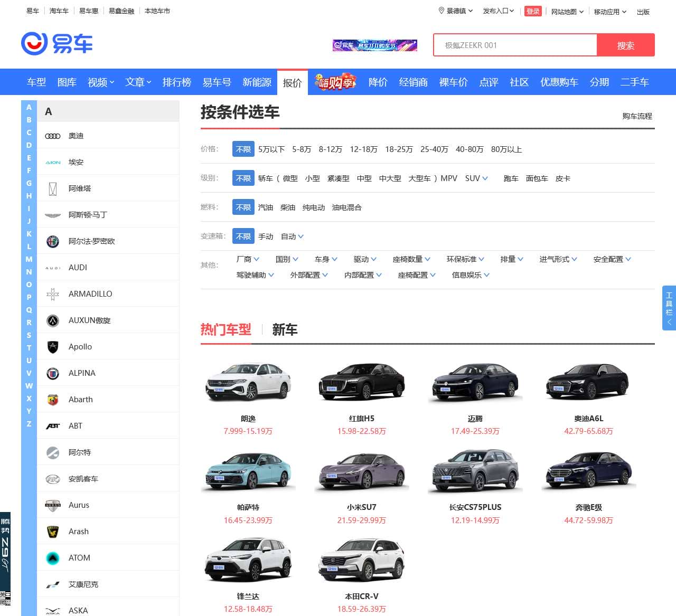This screenshot has height=616, width=676.
Task: Open the 本田CR-V car thumbnail
Action: pyautogui.click(x=362, y=560)
